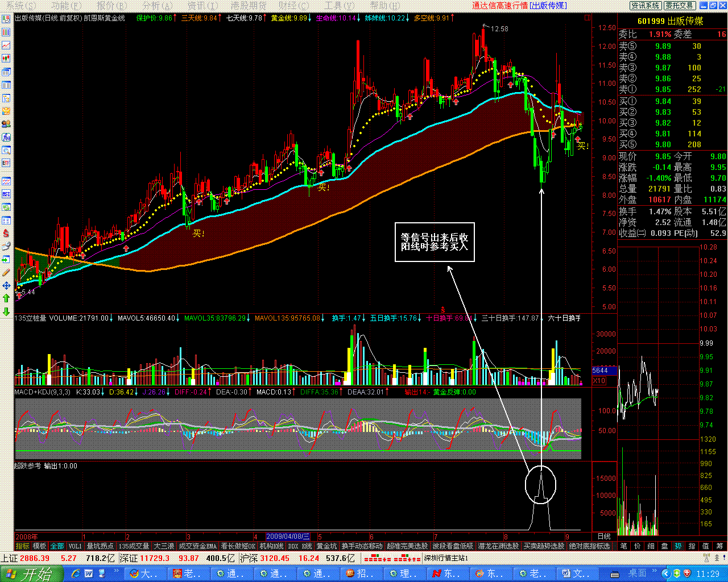The width and height of the screenshot is (728, 582).
Task: Click the 601999 出版传媒 stock title
Action: tap(670, 21)
